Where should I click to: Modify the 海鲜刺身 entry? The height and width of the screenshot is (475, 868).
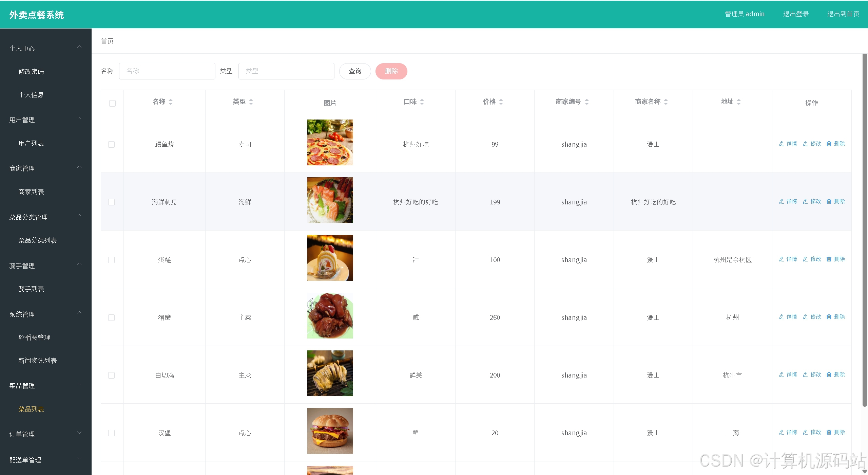tap(812, 202)
